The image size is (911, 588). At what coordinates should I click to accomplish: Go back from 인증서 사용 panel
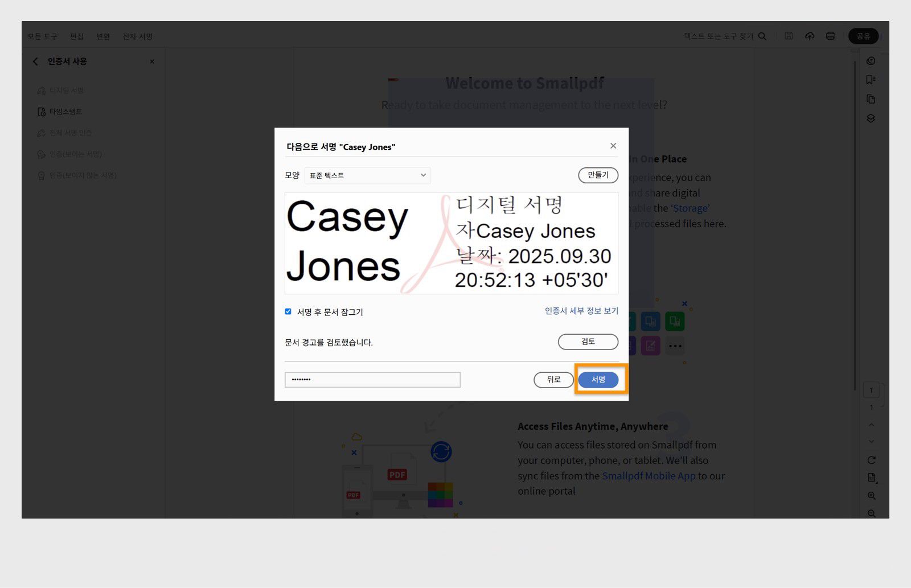35,61
